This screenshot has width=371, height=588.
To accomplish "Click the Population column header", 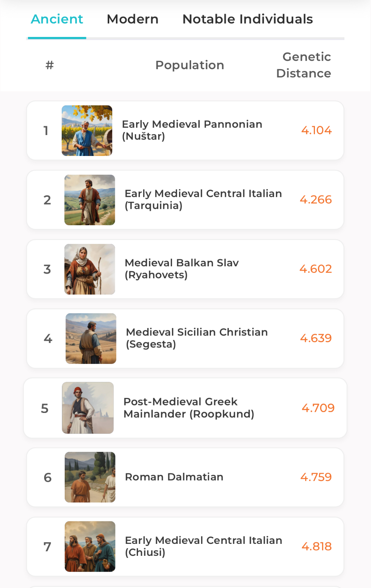I will (190, 65).
